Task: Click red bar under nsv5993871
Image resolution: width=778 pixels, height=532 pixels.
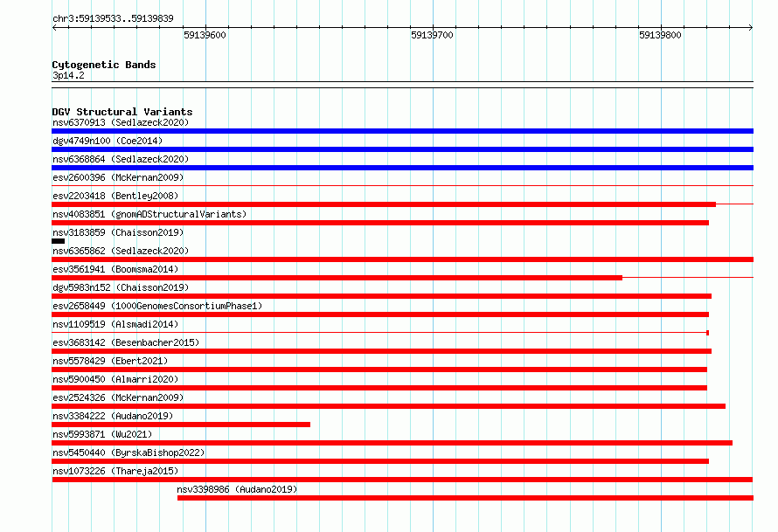Action: tap(392, 443)
